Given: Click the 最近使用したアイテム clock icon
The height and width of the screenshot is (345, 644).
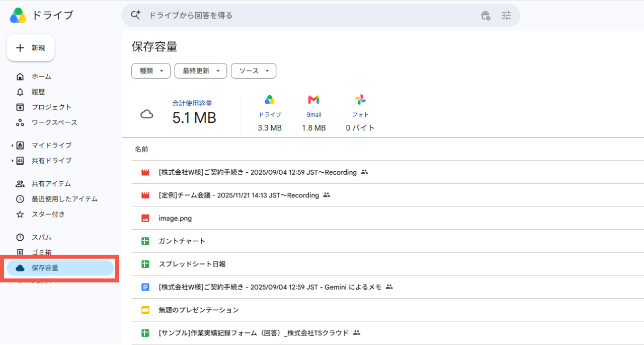Looking at the screenshot, I should (x=20, y=199).
